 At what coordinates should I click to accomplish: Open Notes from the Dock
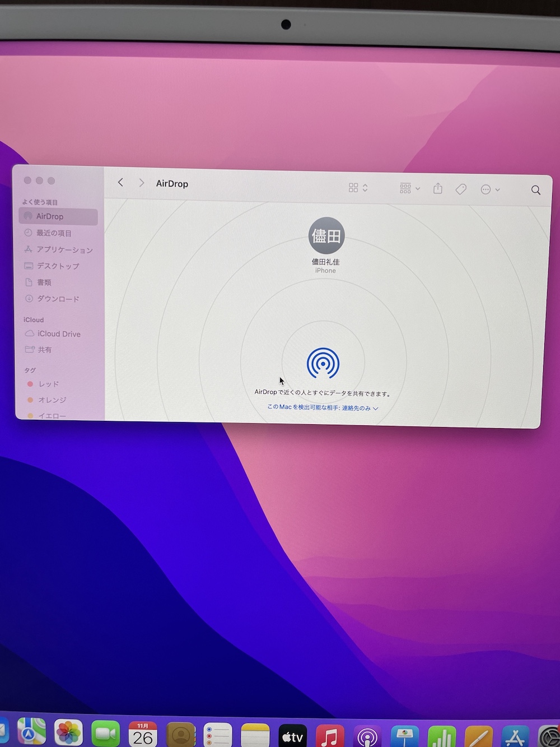tap(255, 736)
